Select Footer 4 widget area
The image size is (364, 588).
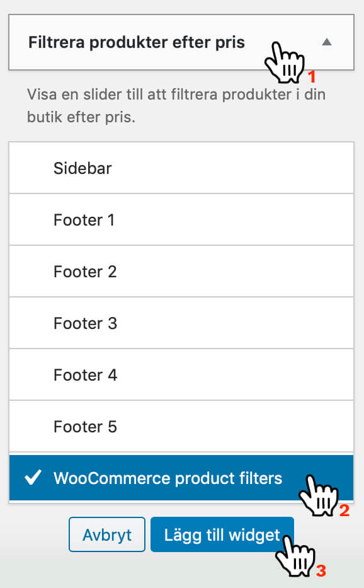pyautogui.click(x=181, y=375)
